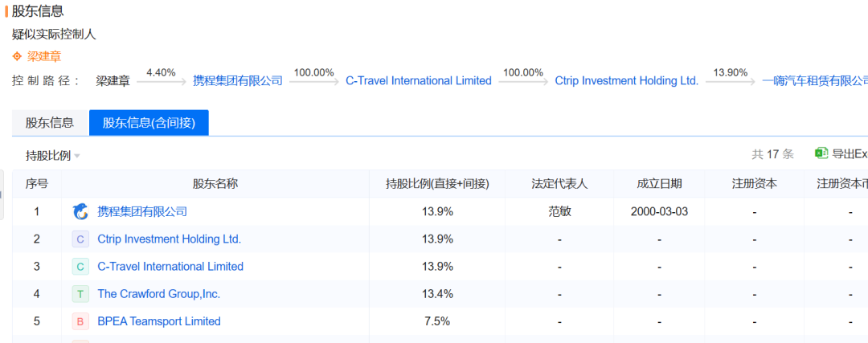Viewport: 868px width, 343px height.
Task: Click the 股东信息 section heading
Action: point(38,10)
